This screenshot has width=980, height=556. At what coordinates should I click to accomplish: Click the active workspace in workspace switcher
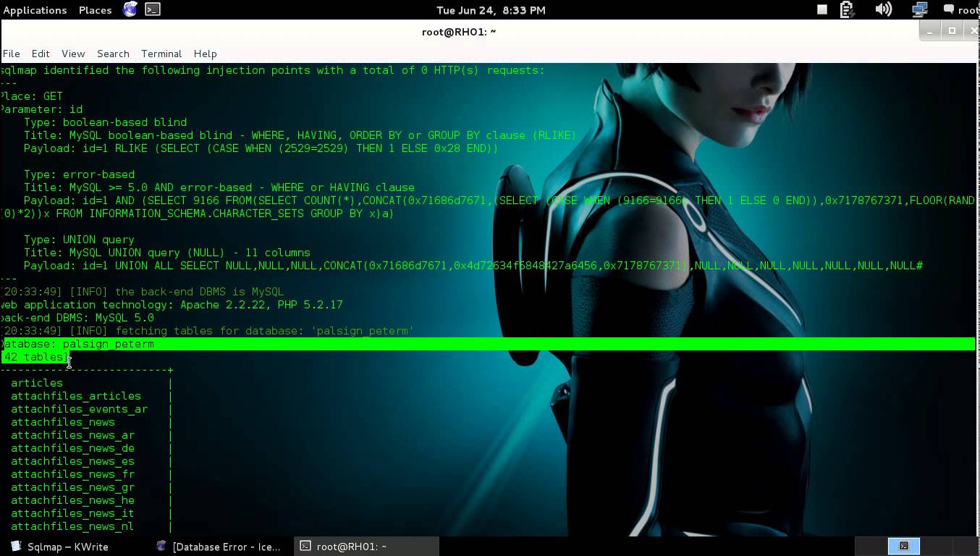[x=904, y=546]
